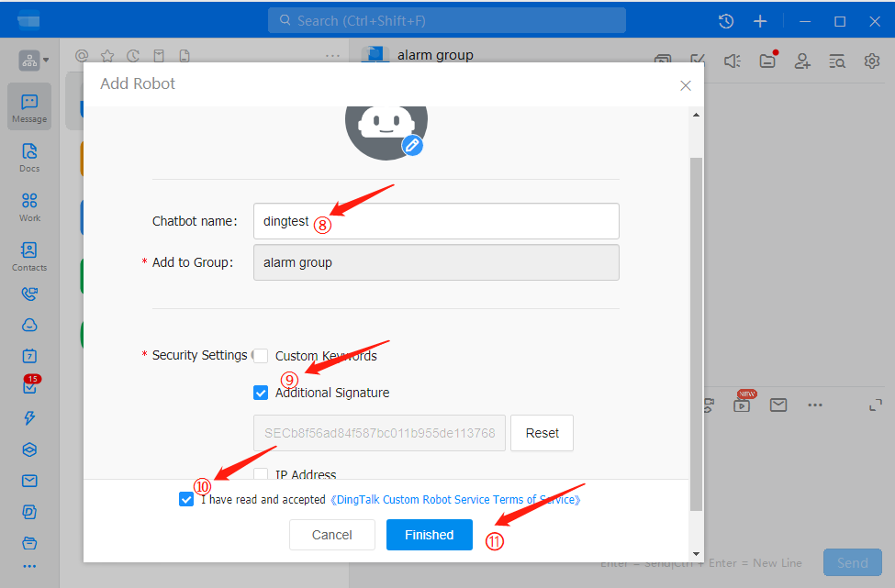Click the Chatbot name input field
Image resolution: width=895 pixels, height=588 pixels.
point(436,221)
